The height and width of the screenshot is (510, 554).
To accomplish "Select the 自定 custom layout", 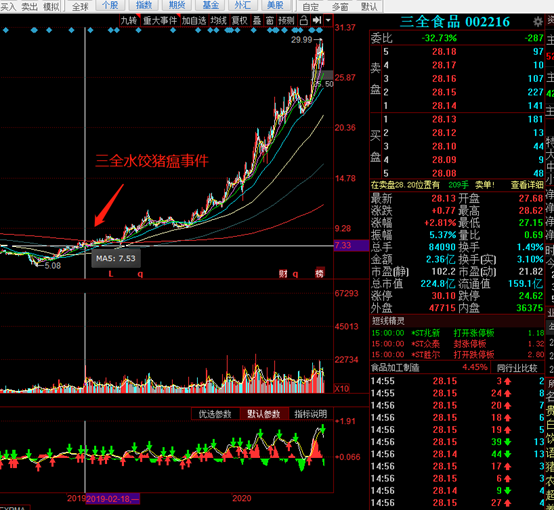I will [311, 6].
